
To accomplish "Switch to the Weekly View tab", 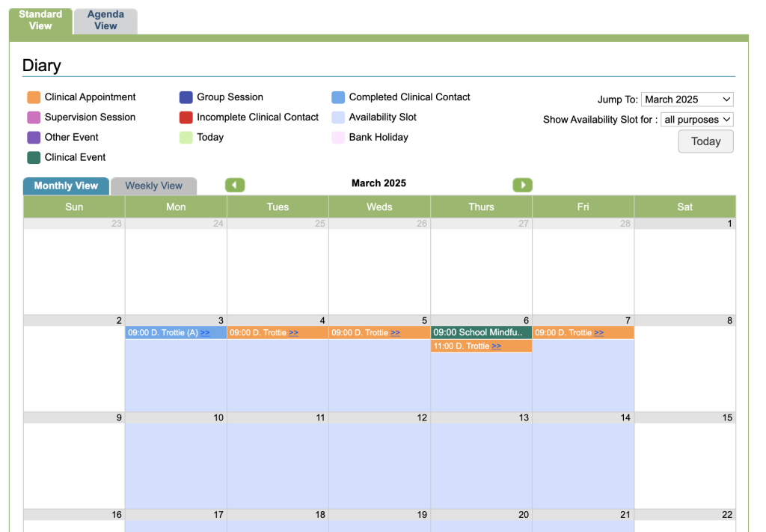I will 153,186.
